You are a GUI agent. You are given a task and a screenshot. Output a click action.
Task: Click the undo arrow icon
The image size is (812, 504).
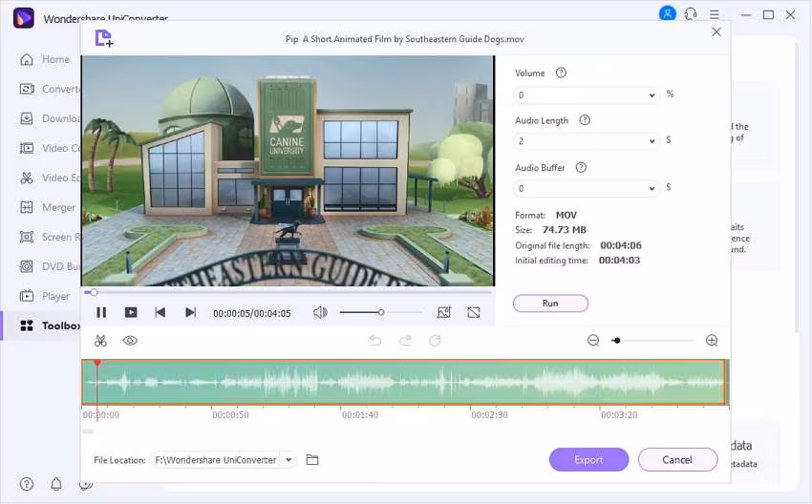374,341
